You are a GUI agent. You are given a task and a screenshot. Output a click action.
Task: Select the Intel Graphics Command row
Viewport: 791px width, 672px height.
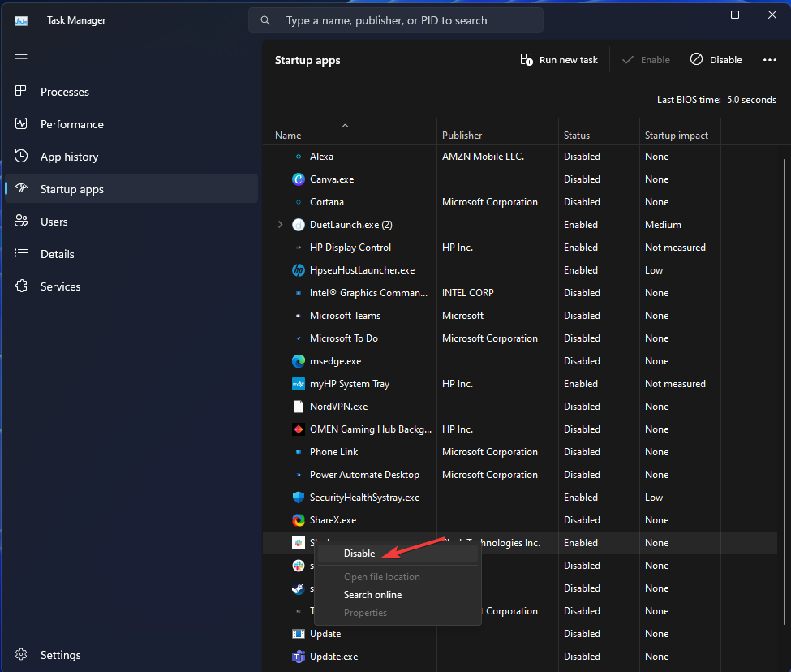[519, 293]
